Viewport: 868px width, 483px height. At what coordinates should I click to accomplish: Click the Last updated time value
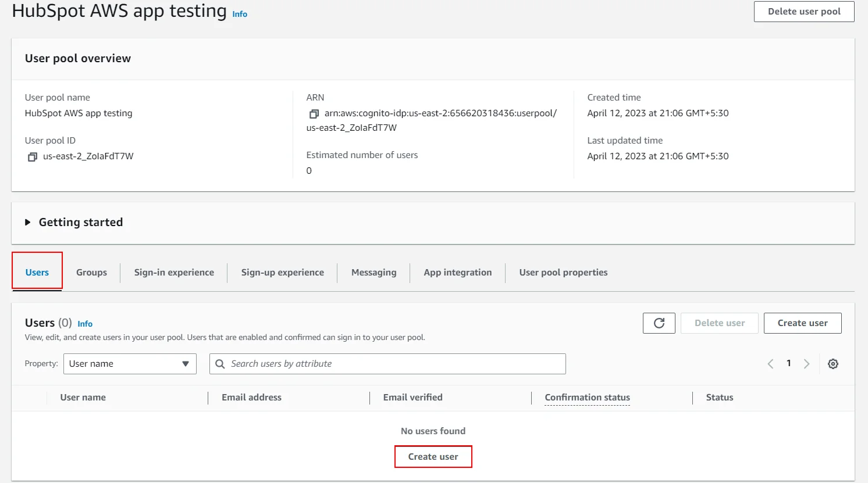pyautogui.click(x=658, y=156)
